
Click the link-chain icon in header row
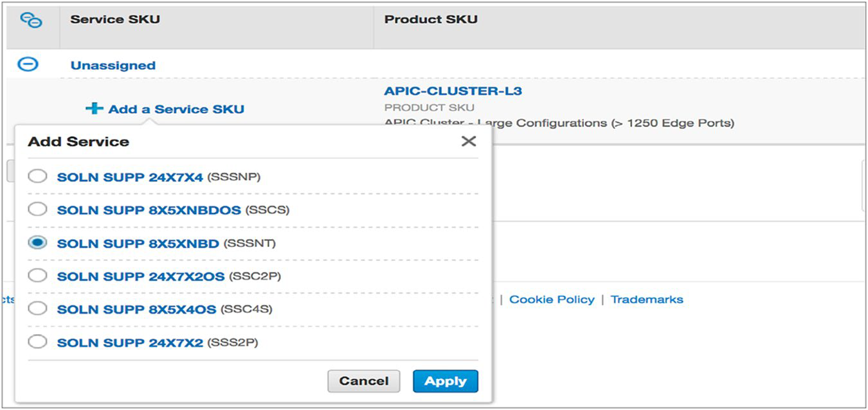31,21
